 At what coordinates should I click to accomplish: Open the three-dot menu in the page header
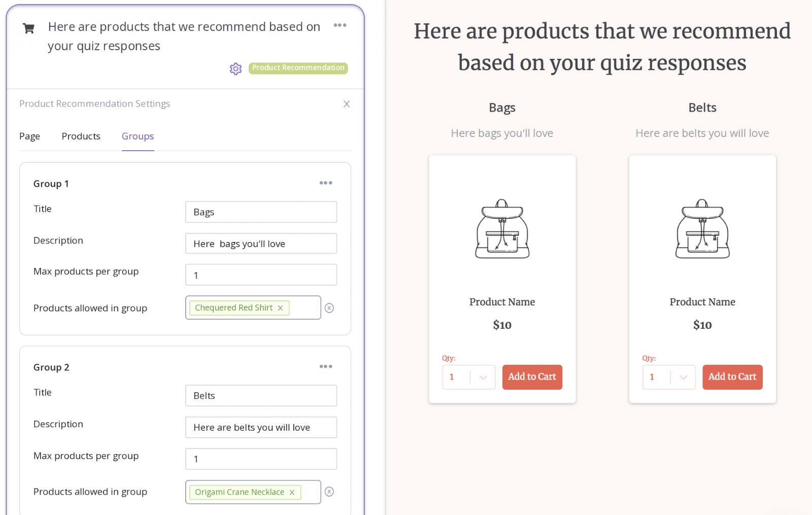pos(340,25)
